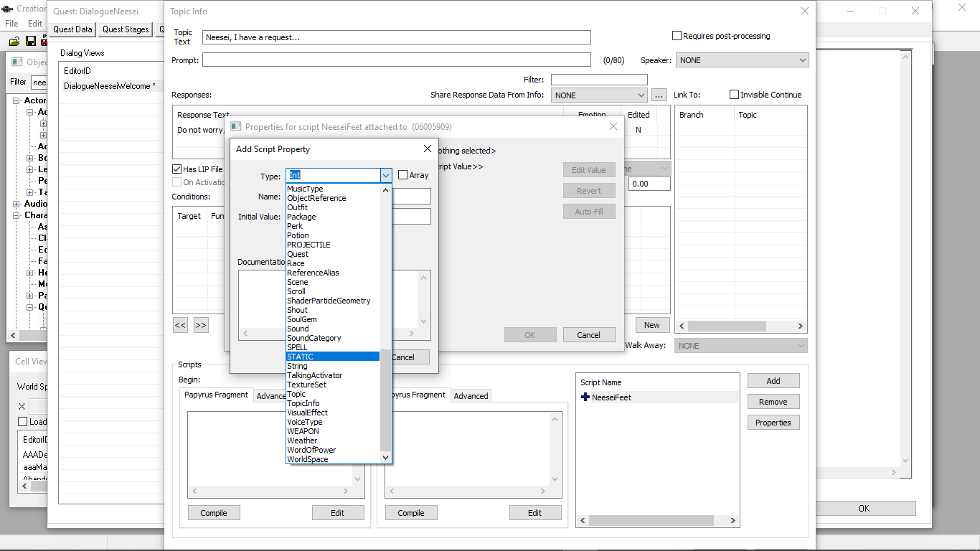
Task: Click the '>>' next info button
Action: pos(201,325)
